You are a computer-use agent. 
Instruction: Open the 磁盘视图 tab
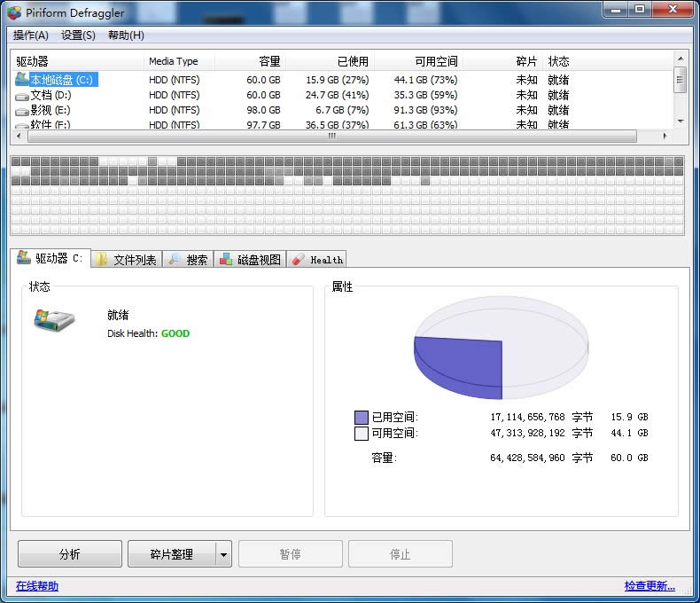[251, 260]
